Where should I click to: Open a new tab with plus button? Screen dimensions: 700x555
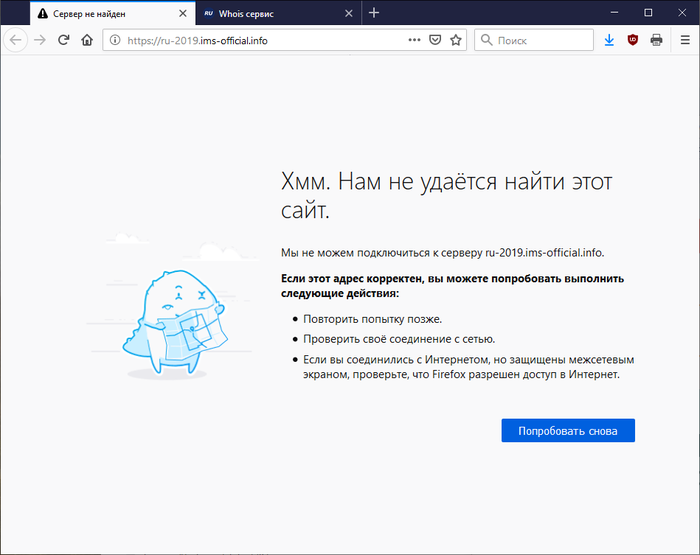(x=374, y=13)
